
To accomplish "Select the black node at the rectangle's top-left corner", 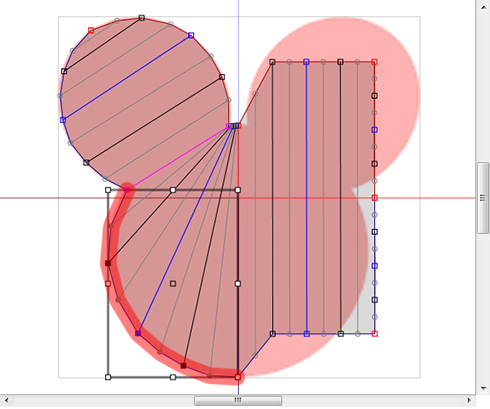I will tap(272, 62).
